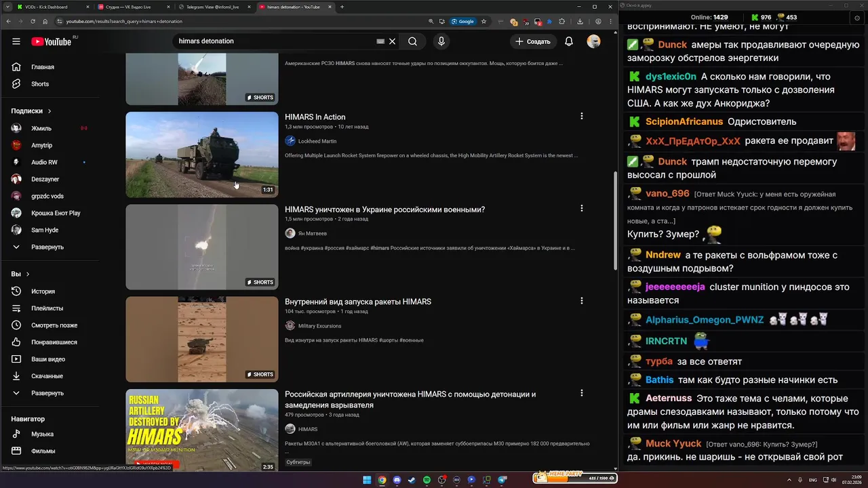The width and height of the screenshot is (868, 488).
Task: Click ScipionAfricanus username in chat
Action: pos(684,121)
